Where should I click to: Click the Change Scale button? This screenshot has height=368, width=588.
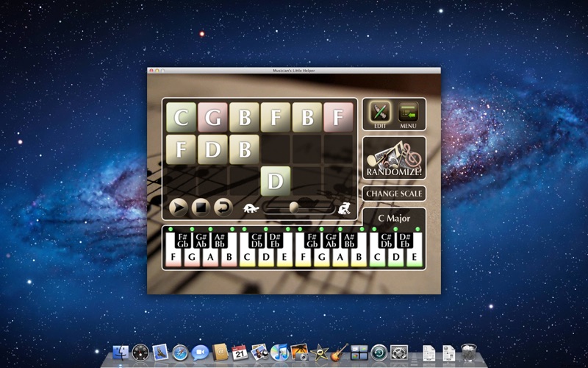point(394,194)
